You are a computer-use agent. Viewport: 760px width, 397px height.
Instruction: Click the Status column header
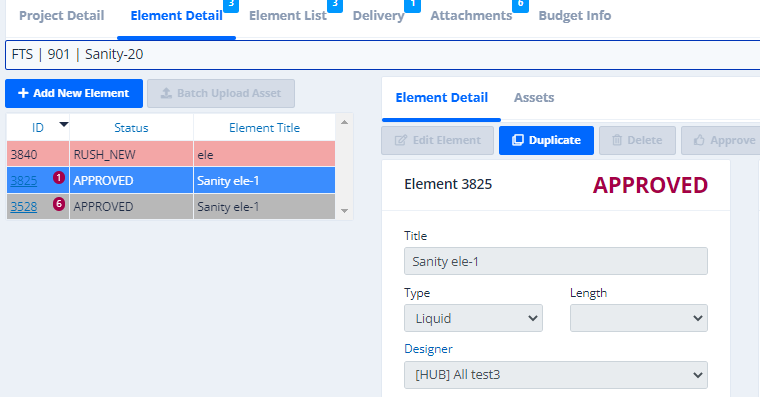click(131, 128)
